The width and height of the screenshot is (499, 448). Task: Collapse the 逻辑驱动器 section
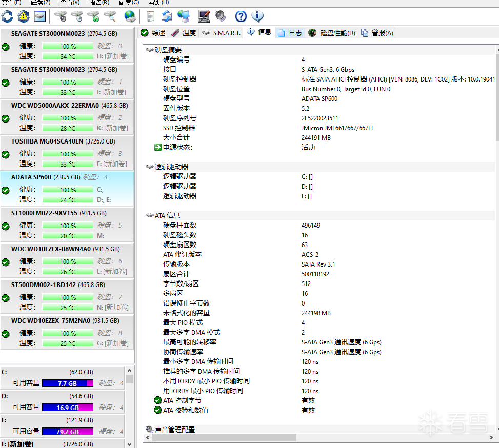point(150,167)
